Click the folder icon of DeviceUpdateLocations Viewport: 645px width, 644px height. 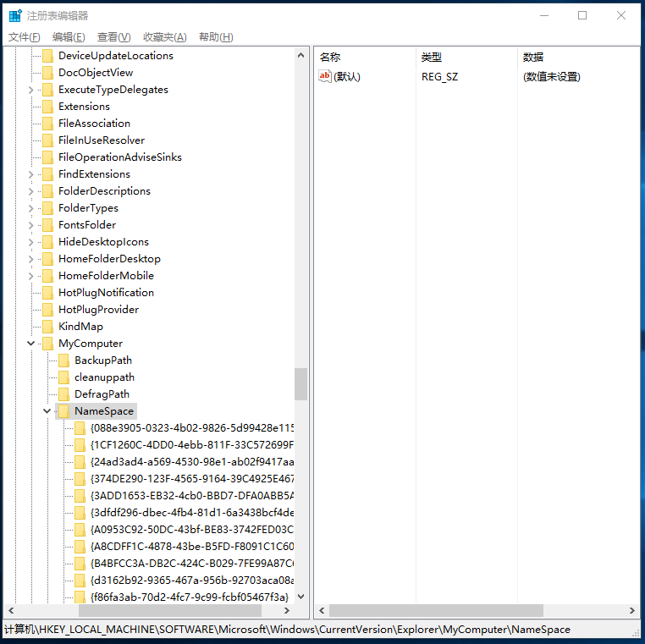click(47, 56)
